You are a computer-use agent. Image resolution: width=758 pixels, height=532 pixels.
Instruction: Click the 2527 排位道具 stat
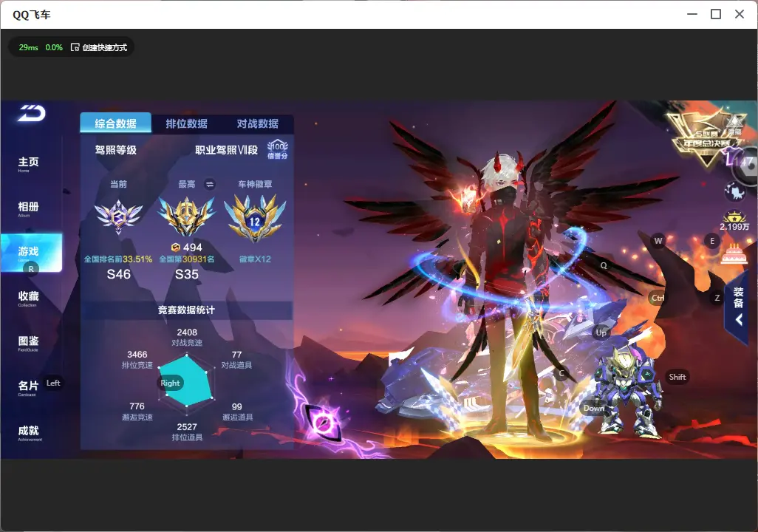coord(187,432)
